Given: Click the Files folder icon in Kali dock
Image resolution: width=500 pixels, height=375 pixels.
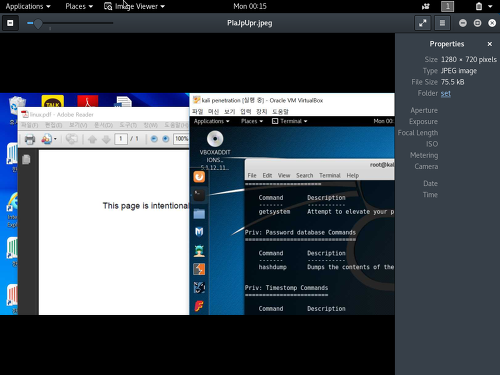Looking at the screenshot, I should click(199, 214).
